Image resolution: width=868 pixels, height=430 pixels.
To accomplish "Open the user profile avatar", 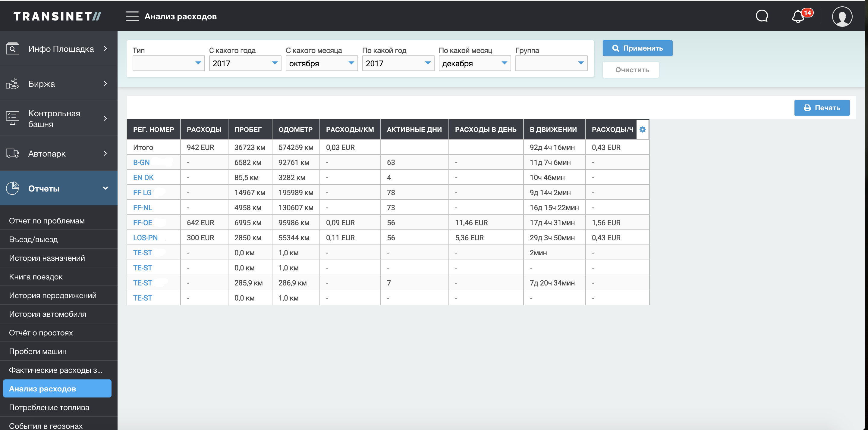I will tap(842, 17).
